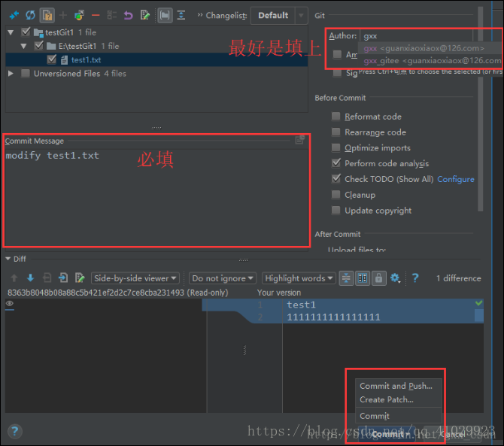This screenshot has height=446, width=504.
Task: Enable Update copyright checkbox
Action: [336, 210]
